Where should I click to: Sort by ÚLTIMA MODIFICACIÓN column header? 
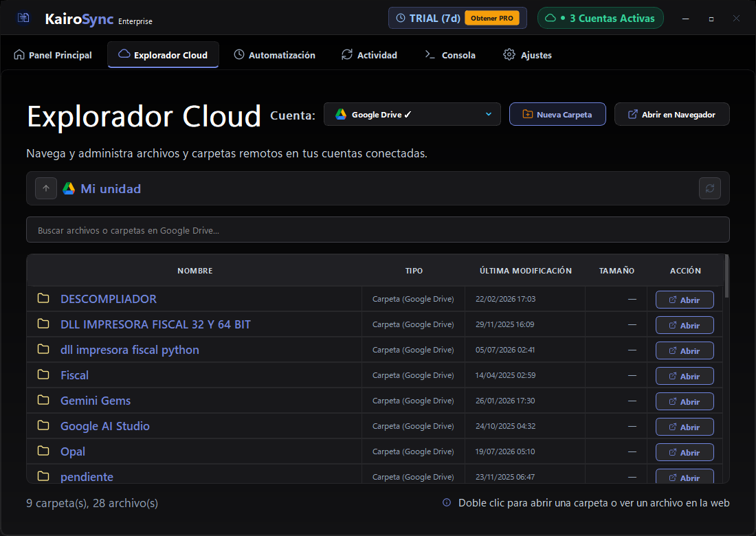point(526,271)
